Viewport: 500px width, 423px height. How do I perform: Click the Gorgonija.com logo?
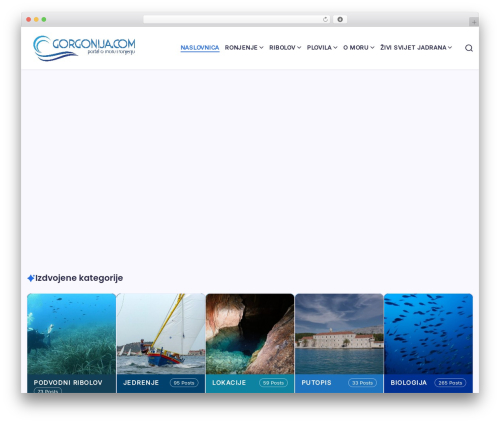click(84, 48)
